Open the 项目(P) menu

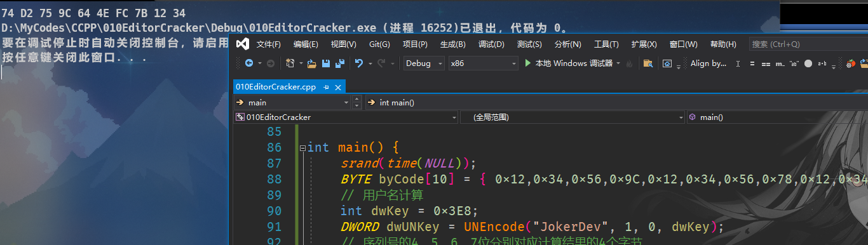coord(415,44)
